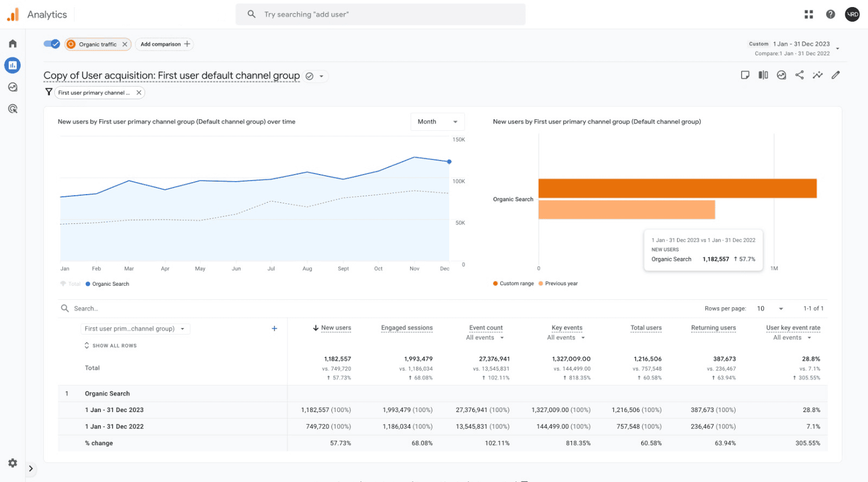This screenshot has height=482, width=868.
Task: Click the pencil Customize report icon
Action: pos(835,75)
